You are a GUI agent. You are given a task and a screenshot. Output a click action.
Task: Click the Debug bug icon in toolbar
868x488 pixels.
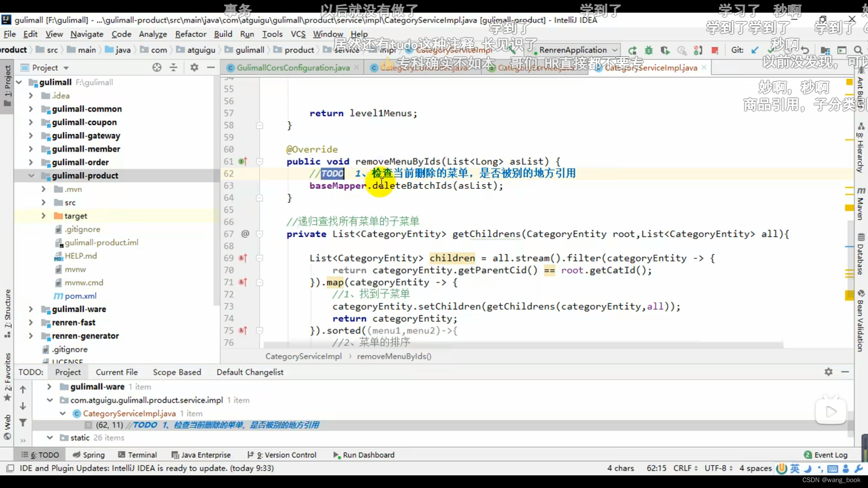coord(649,50)
